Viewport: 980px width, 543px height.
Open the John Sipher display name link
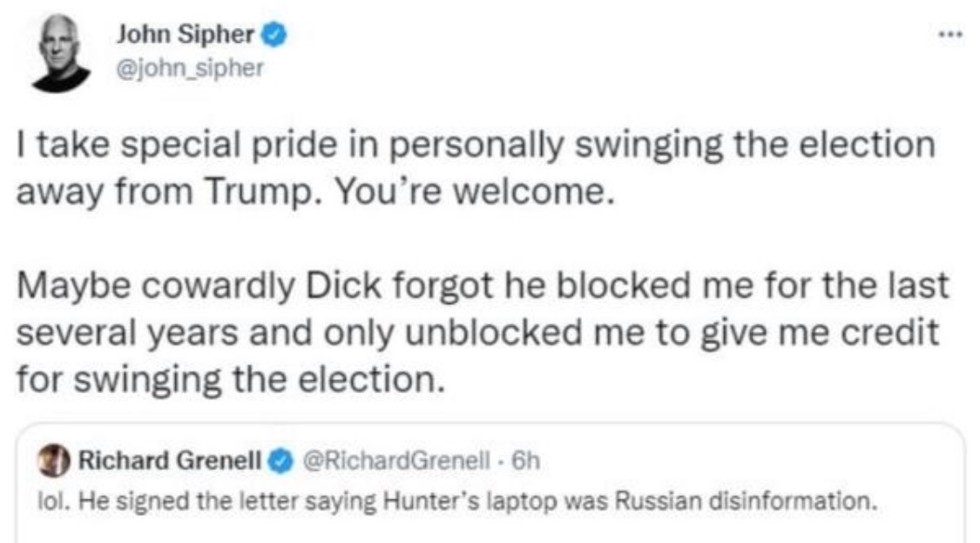coord(186,37)
